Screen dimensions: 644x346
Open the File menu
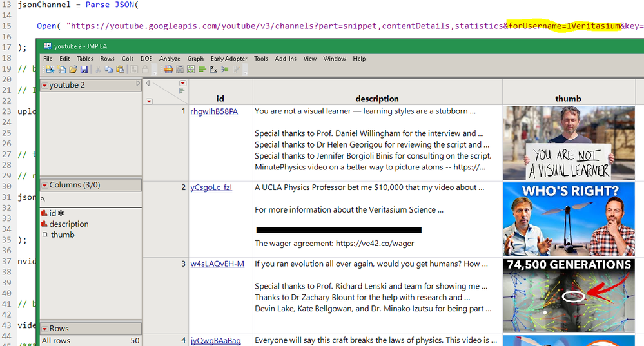coord(48,59)
